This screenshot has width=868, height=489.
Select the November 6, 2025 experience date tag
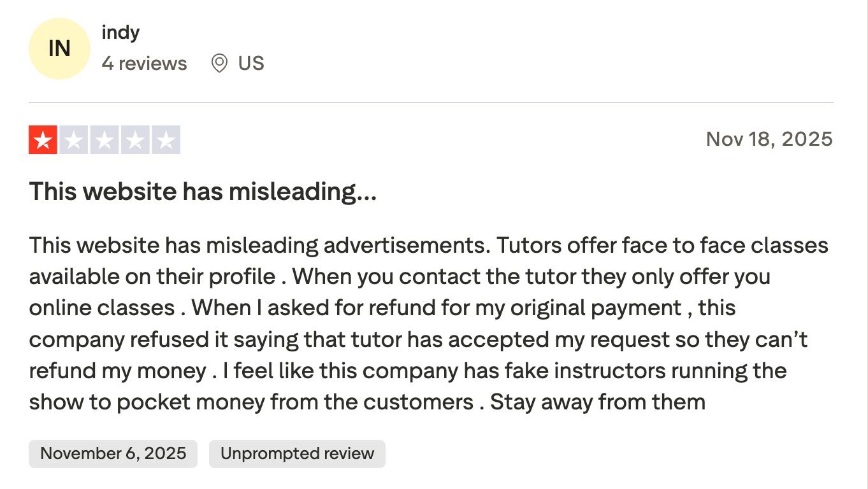113,453
